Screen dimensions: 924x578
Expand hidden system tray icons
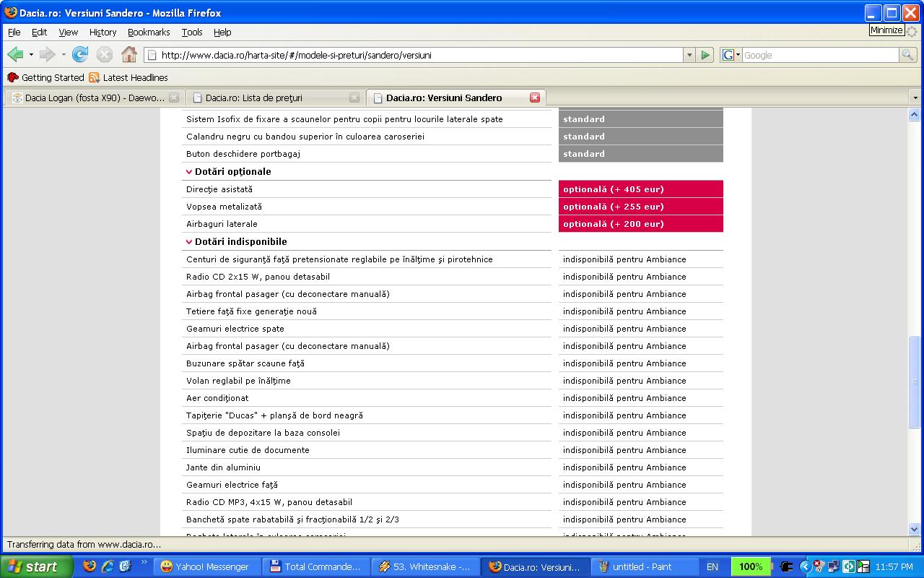tap(806, 567)
